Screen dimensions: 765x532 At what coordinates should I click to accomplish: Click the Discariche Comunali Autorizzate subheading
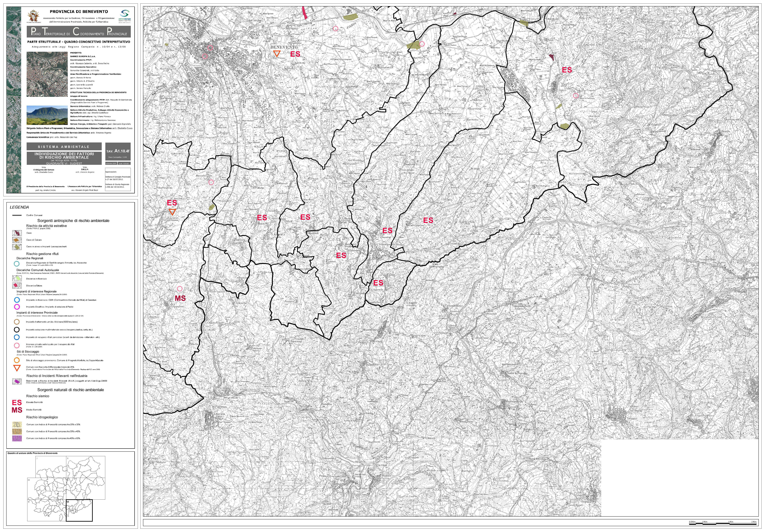pos(38,270)
